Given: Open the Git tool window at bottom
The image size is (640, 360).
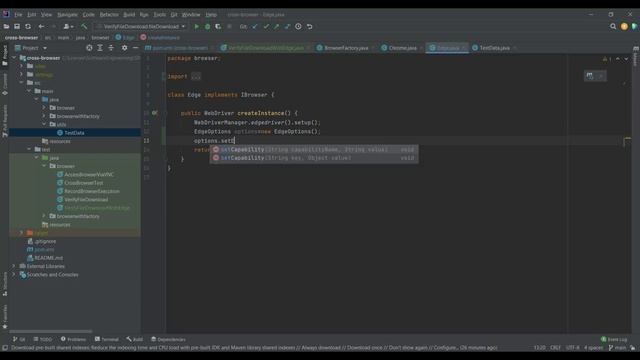Looking at the screenshot, I should point(19,339).
